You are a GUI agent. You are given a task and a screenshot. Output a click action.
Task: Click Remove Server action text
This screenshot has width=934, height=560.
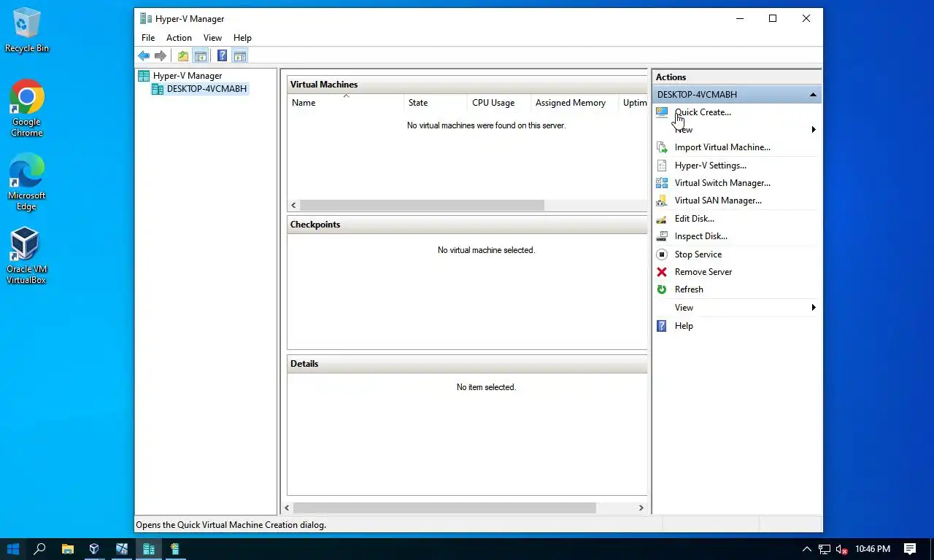coord(703,272)
